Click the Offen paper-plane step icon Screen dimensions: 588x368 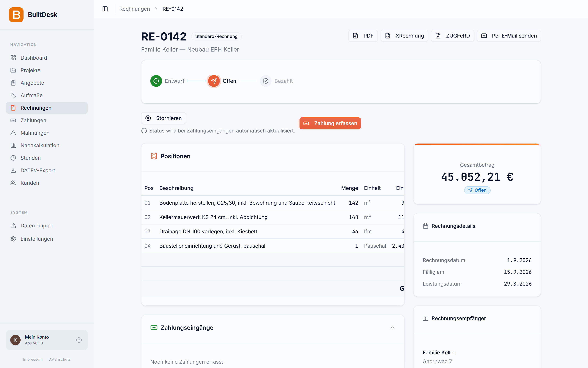(214, 81)
